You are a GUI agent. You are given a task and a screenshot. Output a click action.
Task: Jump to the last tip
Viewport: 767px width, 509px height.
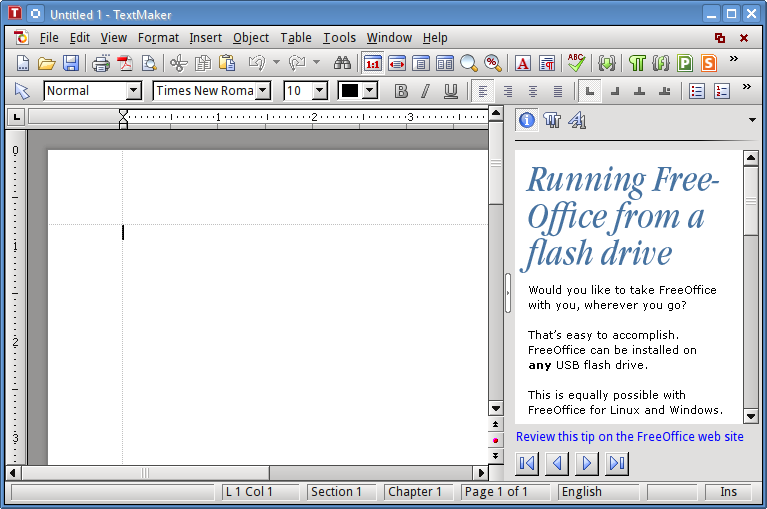pos(617,463)
